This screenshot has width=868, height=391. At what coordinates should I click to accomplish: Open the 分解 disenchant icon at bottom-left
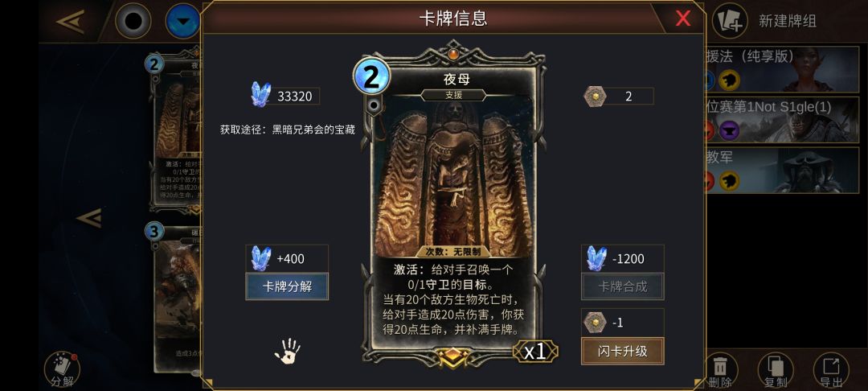61,369
